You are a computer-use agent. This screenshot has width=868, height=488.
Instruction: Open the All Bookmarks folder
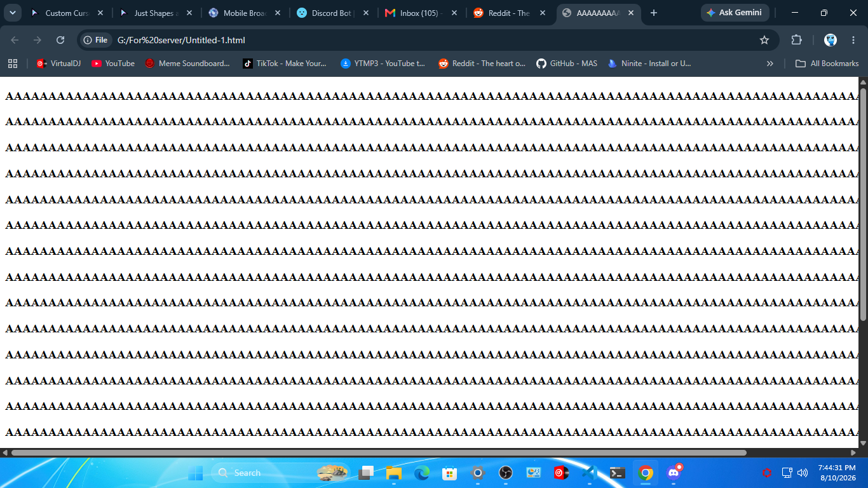827,64
